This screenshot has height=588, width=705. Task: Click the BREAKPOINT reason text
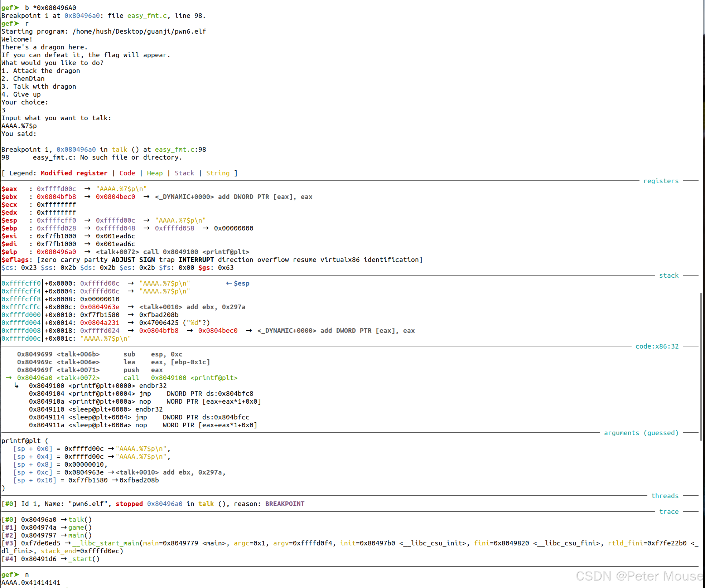pos(285,504)
